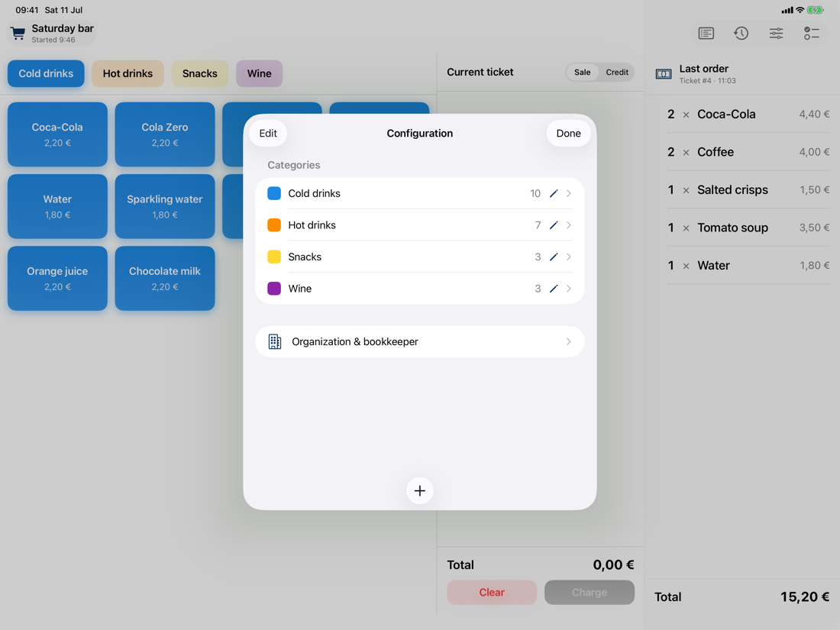Select Hot drinks row in Categories list

point(420,225)
